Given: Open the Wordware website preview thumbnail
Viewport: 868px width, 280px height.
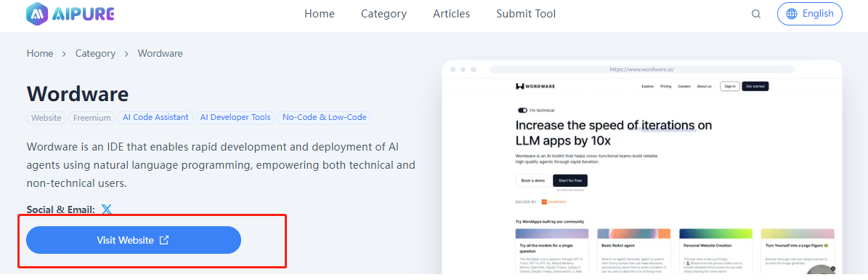Looking at the screenshot, I should click(642, 167).
